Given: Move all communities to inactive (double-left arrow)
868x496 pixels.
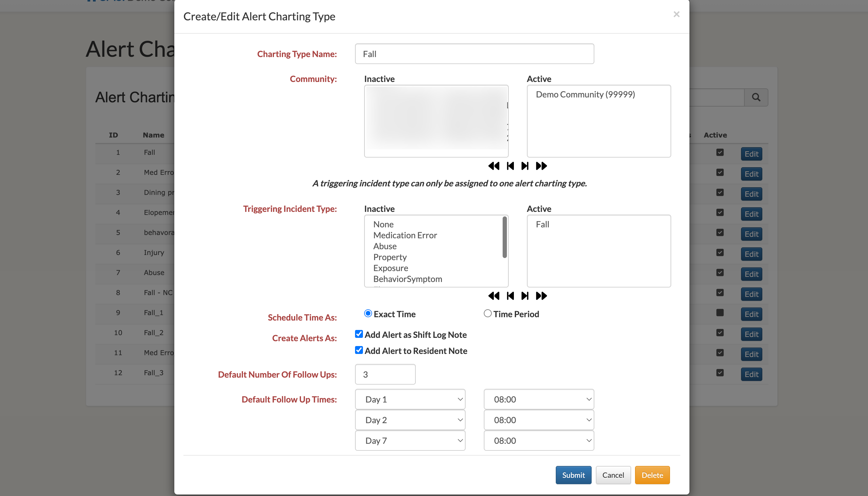Looking at the screenshot, I should [x=494, y=166].
